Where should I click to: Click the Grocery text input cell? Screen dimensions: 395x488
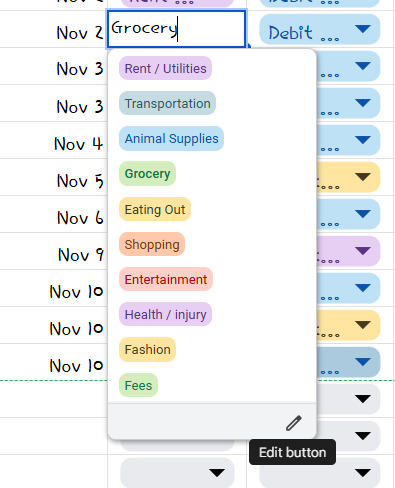tap(176, 29)
